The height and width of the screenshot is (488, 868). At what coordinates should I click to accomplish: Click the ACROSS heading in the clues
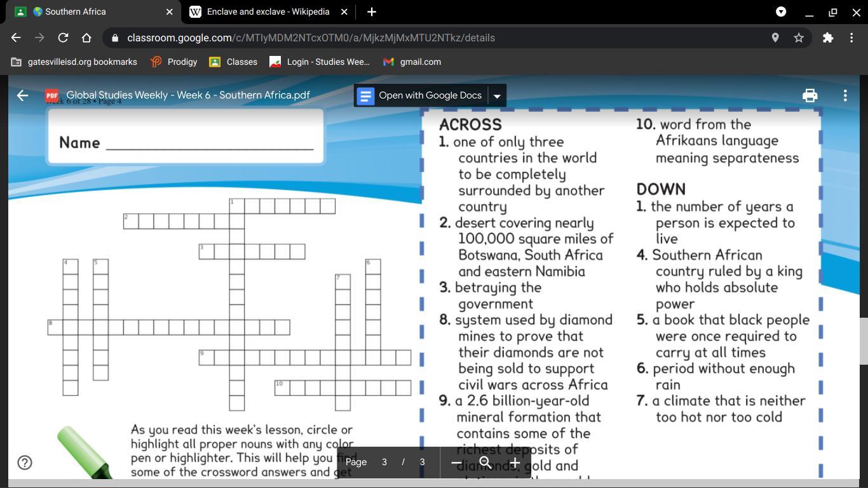[x=470, y=125]
